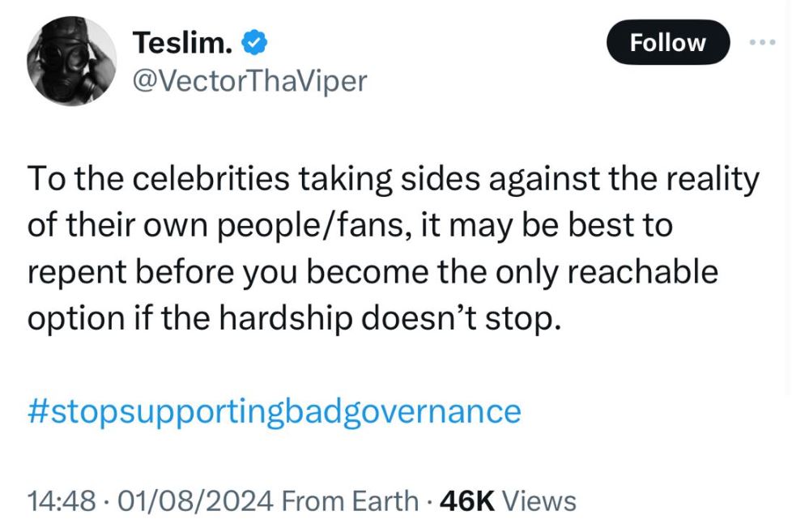Click the display name Teslim.

(183, 41)
